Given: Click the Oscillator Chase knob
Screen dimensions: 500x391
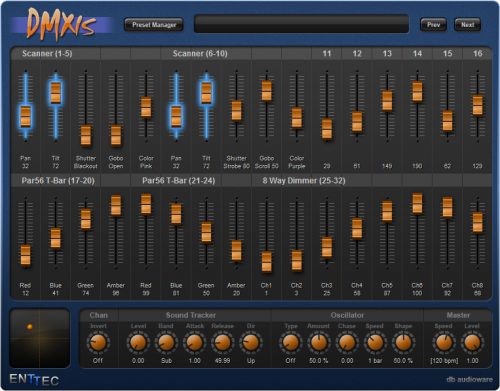Looking at the screenshot, I should 347,343.
